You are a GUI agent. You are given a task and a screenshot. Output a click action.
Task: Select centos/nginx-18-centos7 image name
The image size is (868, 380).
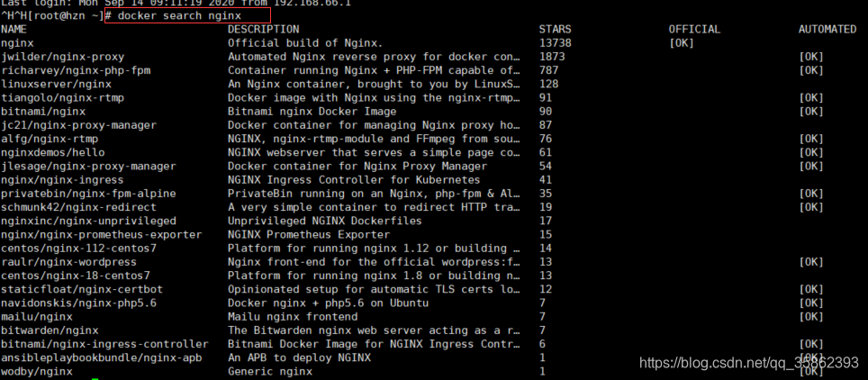pos(76,276)
